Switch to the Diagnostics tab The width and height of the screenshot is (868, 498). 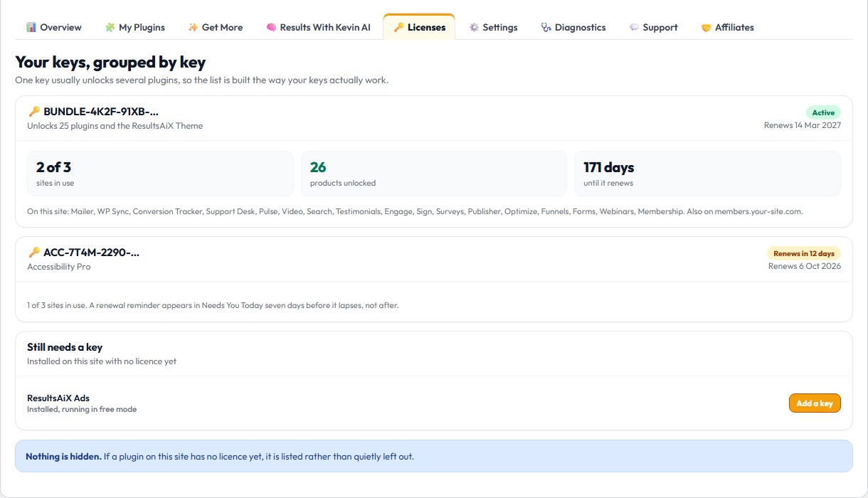[x=573, y=27]
